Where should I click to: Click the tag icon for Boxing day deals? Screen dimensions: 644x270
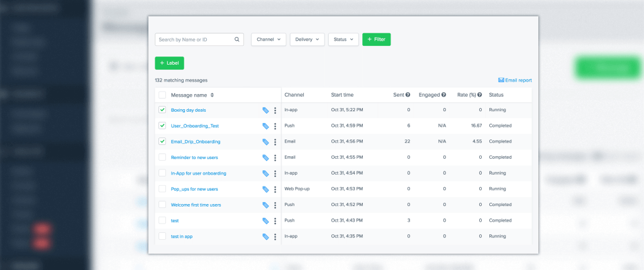[x=266, y=110]
